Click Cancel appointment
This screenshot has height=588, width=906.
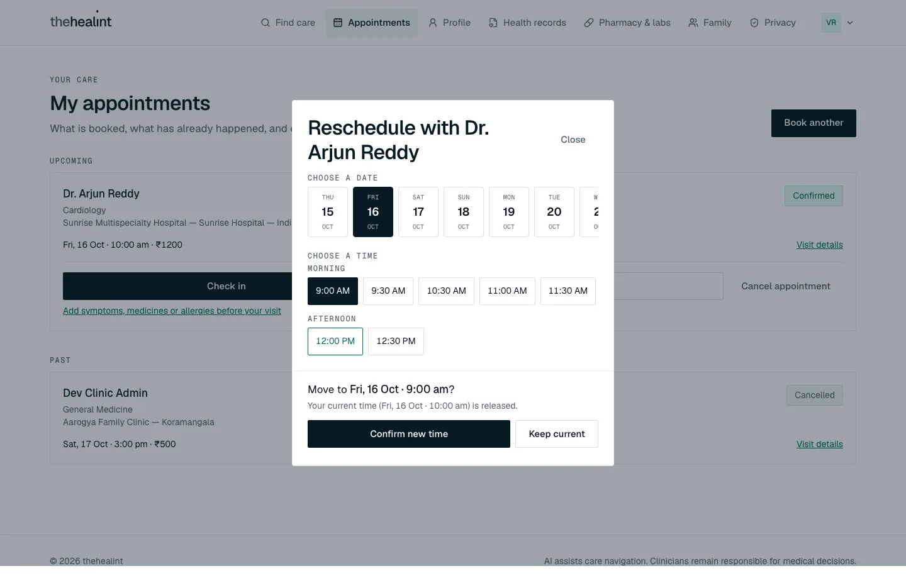786,286
